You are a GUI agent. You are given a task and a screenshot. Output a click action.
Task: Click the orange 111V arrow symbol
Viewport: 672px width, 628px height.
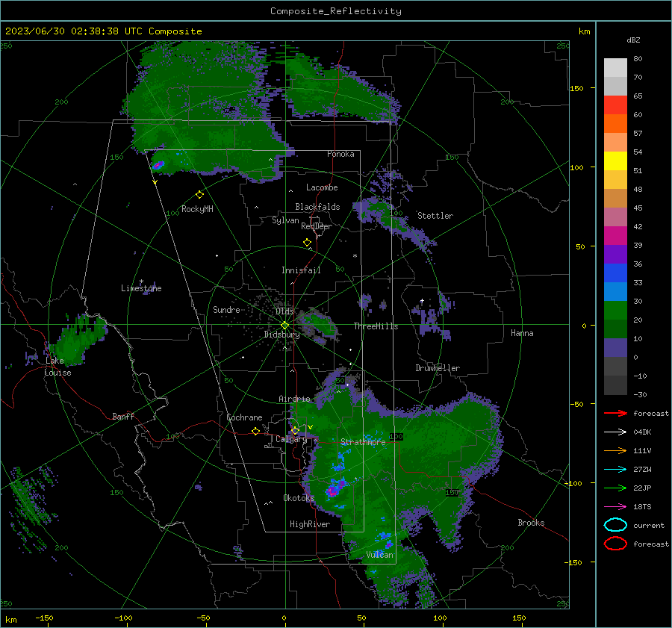[615, 450]
